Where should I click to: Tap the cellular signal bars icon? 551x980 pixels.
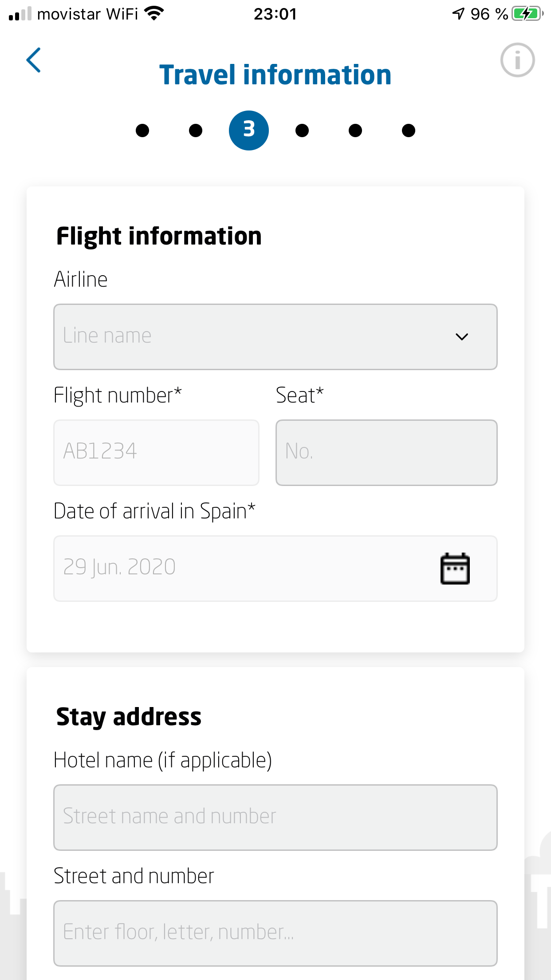tap(20, 14)
